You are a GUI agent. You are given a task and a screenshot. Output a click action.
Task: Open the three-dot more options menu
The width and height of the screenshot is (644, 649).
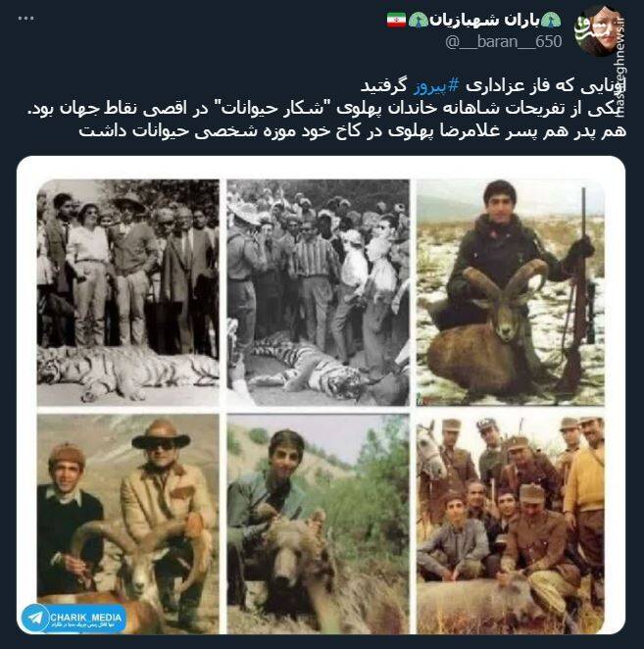point(25,19)
